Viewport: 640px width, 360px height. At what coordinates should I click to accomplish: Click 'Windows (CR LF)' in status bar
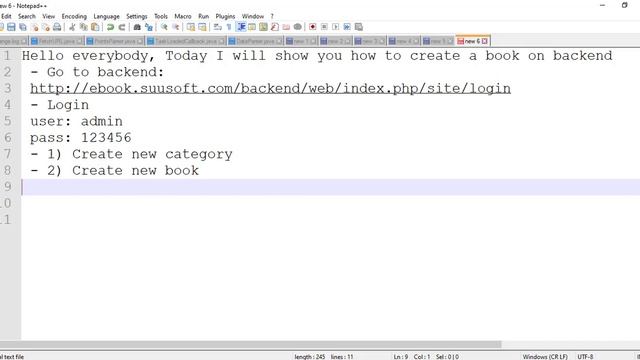tap(545, 357)
